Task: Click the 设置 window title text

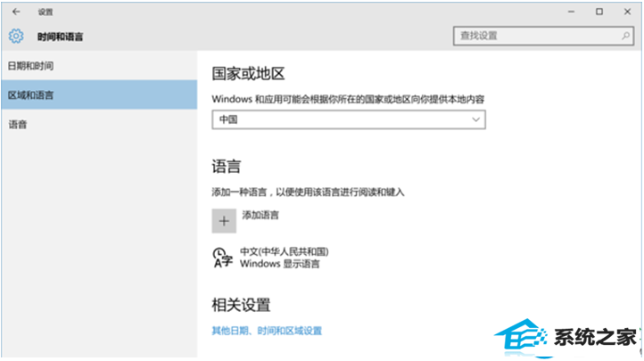Action: pyautogui.click(x=45, y=12)
